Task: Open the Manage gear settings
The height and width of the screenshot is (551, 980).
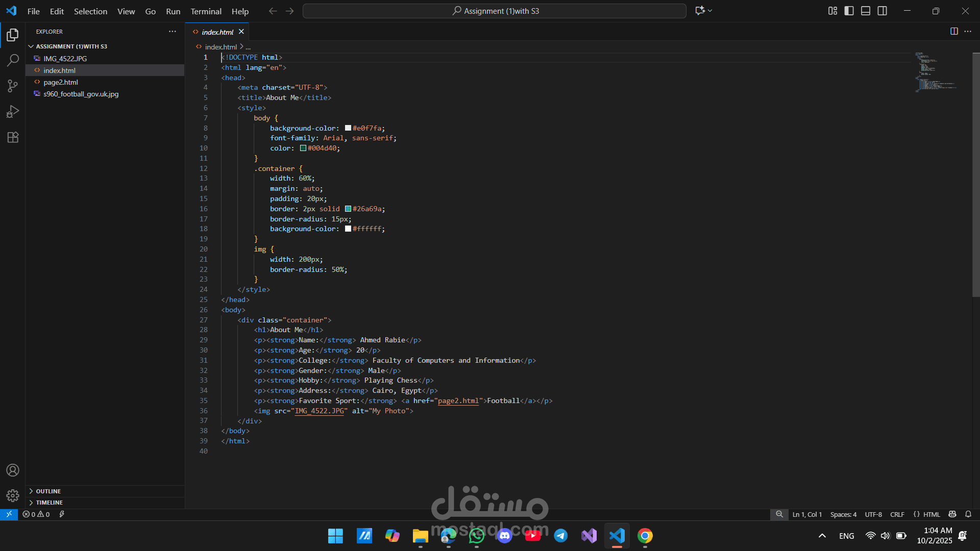Action: 13,495
